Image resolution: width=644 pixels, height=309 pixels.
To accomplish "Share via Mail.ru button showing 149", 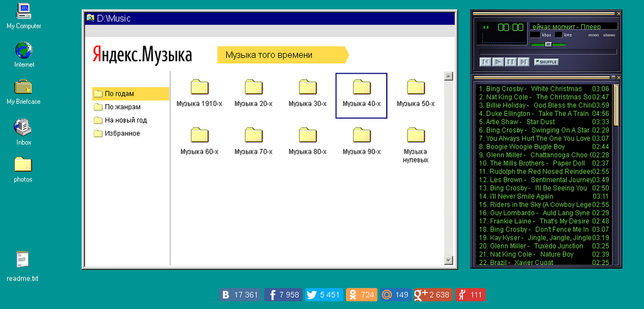I will [x=396, y=295].
